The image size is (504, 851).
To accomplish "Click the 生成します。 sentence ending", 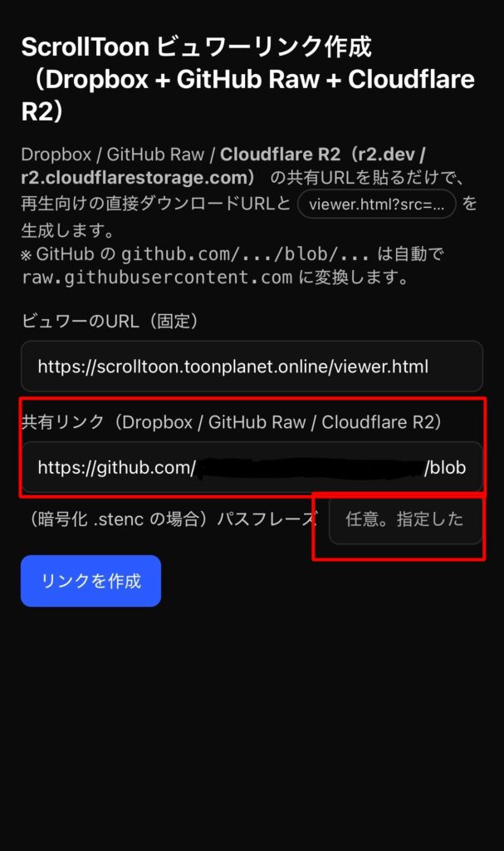I will [68, 230].
